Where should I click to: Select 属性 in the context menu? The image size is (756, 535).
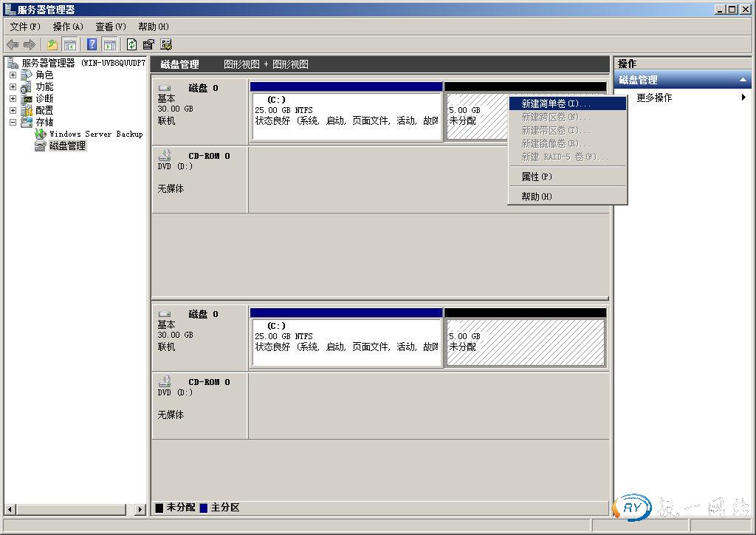pos(536,177)
